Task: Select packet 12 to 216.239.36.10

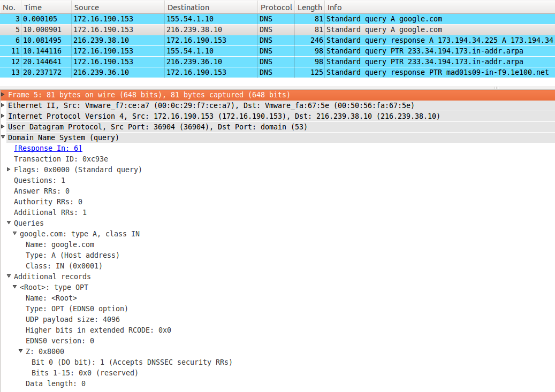Action: tap(277, 62)
